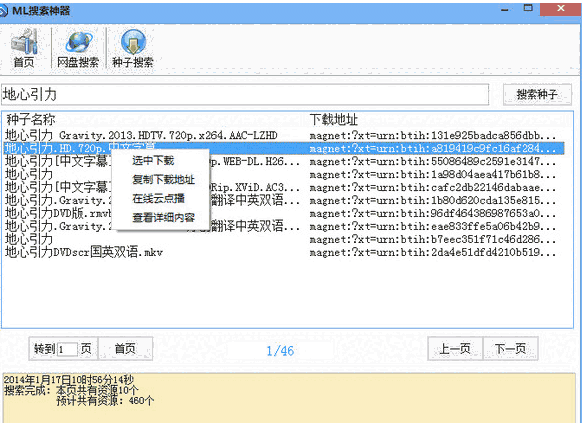Select magnet link starting 1a98d04aea417b61b8

click(433, 174)
